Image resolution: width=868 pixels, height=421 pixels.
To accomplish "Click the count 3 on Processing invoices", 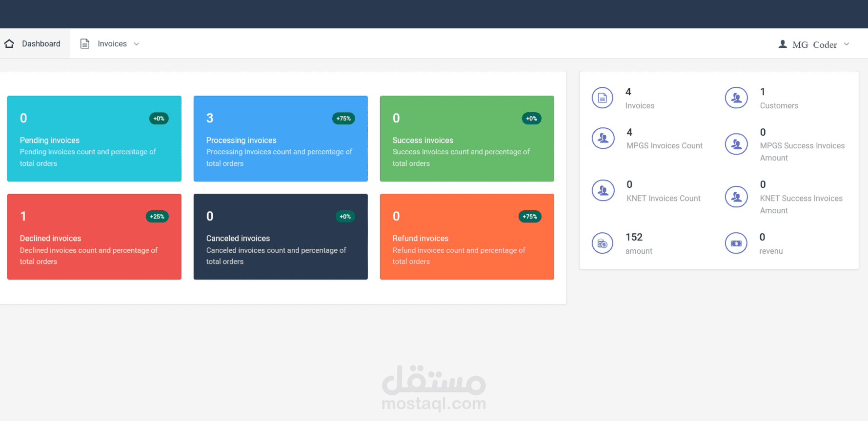I will 210,118.
